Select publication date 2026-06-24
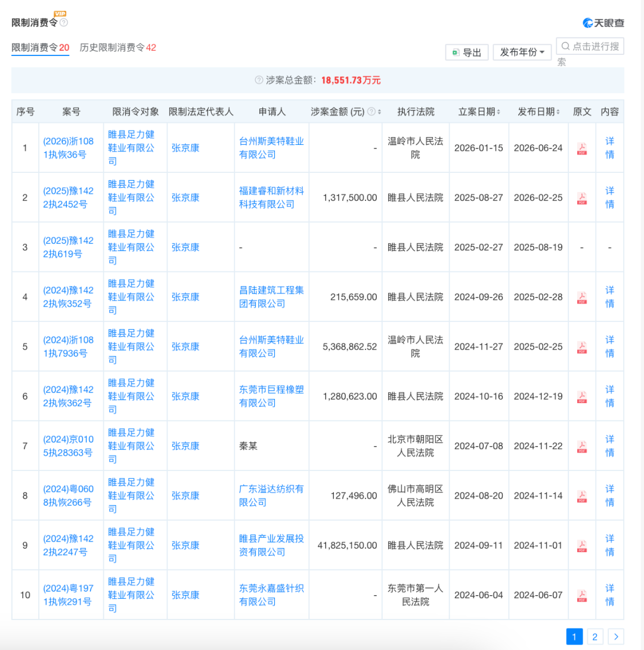Image resolution: width=644 pixels, height=650 pixels. pyautogui.click(x=538, y=148)
